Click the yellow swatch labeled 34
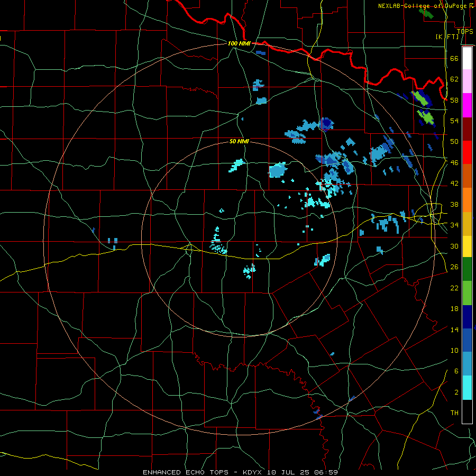Image resolution: width=476 pixels, height=476 pixels. coord(467,246)
